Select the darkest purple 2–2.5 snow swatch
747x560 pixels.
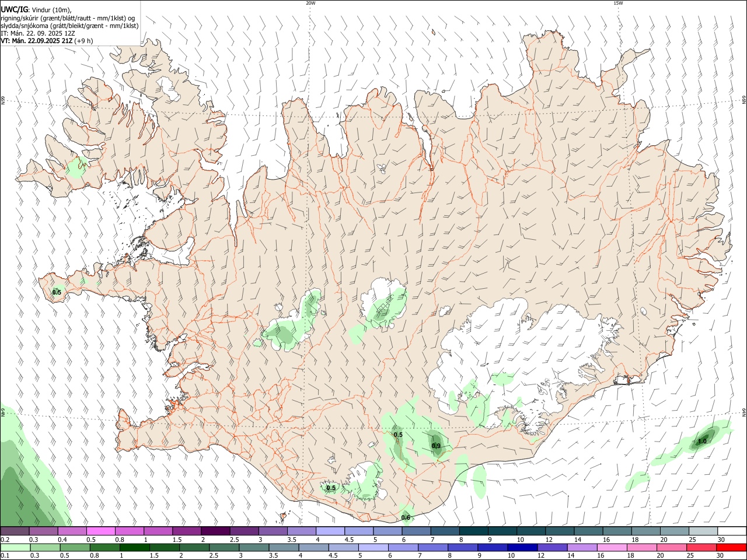[215, 531]
